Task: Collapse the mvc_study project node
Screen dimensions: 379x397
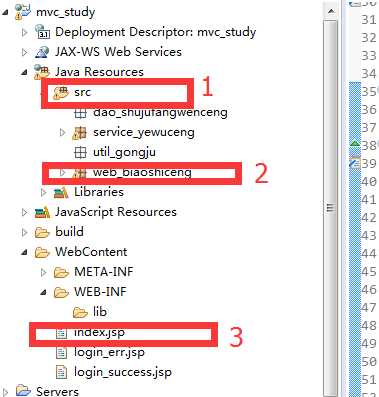Action: [x=5, y=12]
